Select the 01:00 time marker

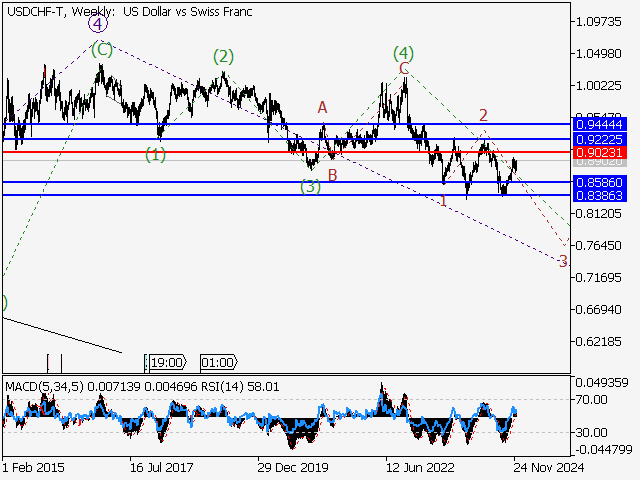point(217,363)
